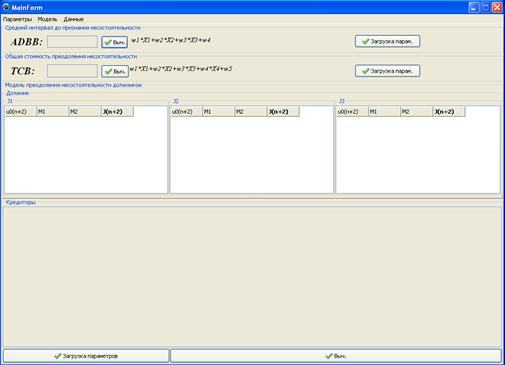Open the Параметры menu

[17, 19]
